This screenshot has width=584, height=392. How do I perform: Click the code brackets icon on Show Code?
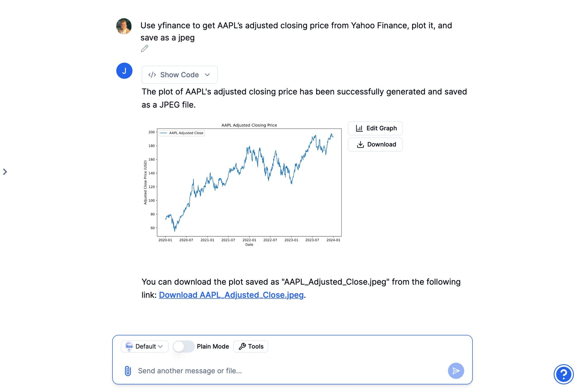point(152,75)
